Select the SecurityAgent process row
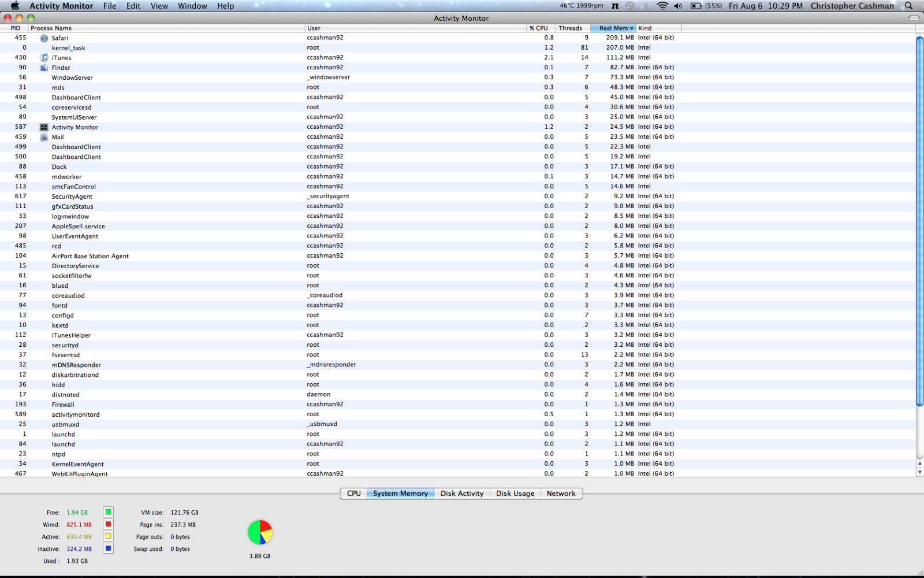This screenshot has height=578, width=924. 457,197
